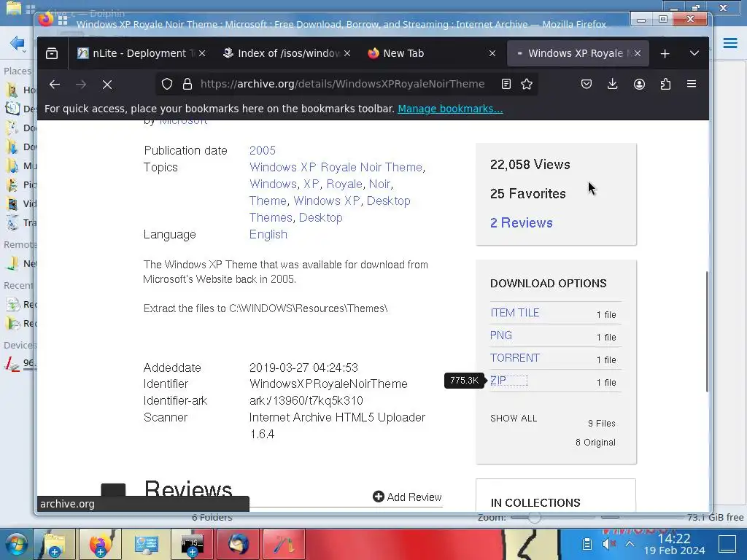Open the Noir topic link
Screen dimensions: 747x560
click(379, 184)
